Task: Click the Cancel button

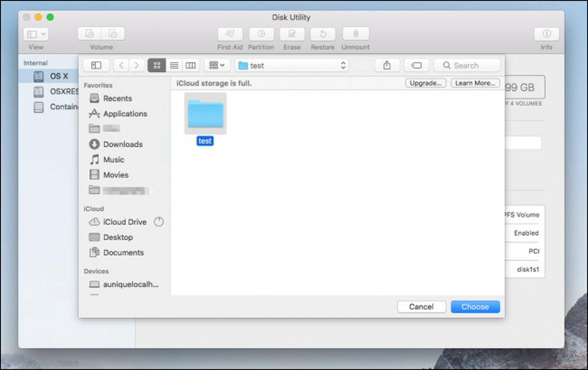Action: point(422,307)
